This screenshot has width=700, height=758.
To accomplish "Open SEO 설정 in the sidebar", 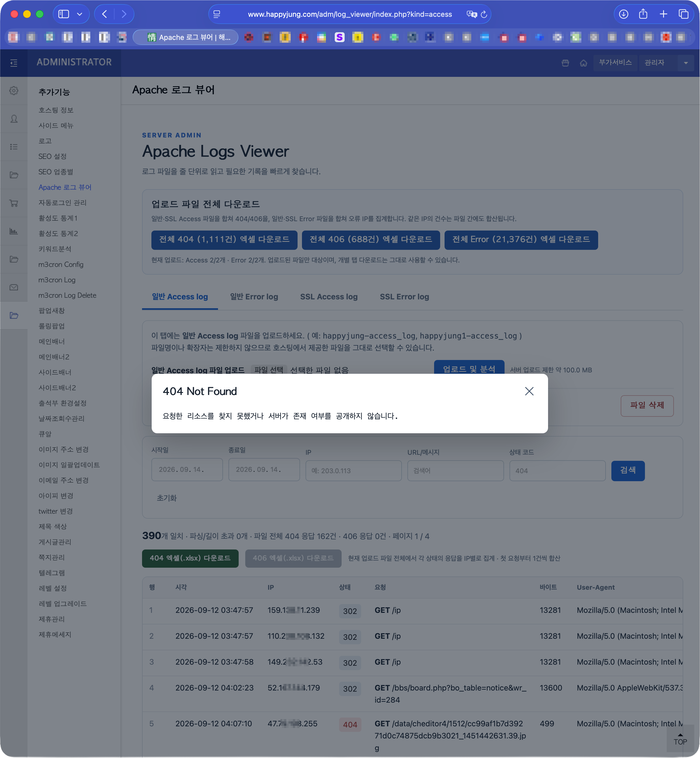I will pos(53,156).
